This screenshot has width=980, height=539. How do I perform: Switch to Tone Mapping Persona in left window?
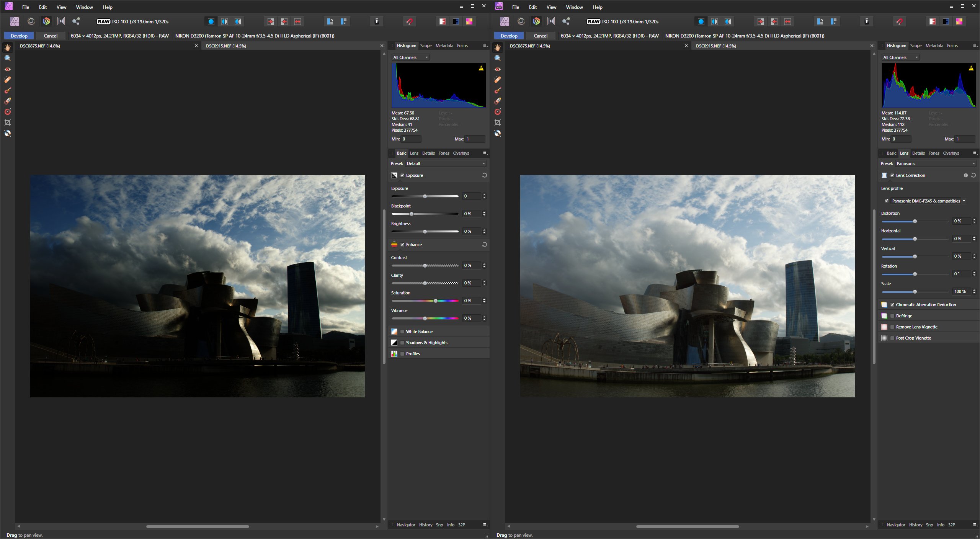(61, 21)
